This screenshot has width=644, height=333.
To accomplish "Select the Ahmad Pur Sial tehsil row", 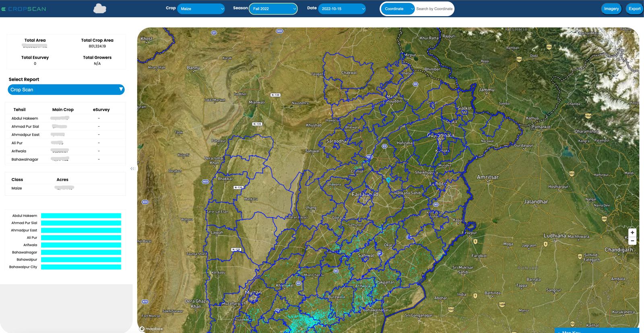I will tap(65, 126).
